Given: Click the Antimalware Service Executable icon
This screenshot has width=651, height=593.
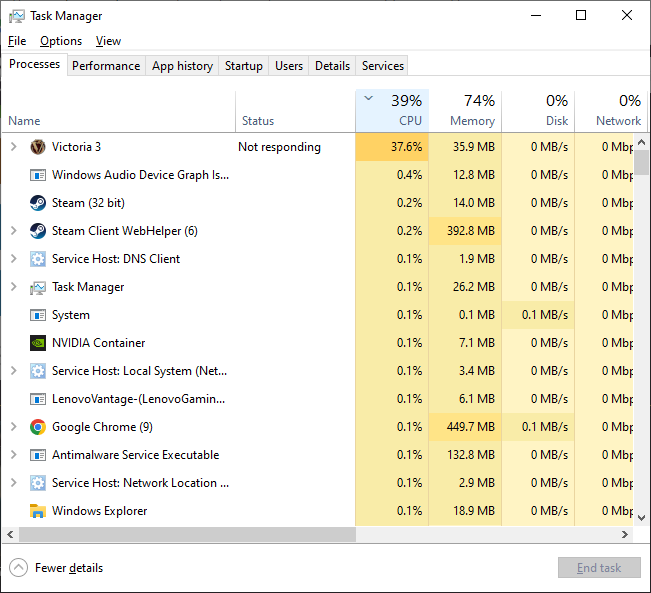Looking at the screenshot, I should 38,455.
